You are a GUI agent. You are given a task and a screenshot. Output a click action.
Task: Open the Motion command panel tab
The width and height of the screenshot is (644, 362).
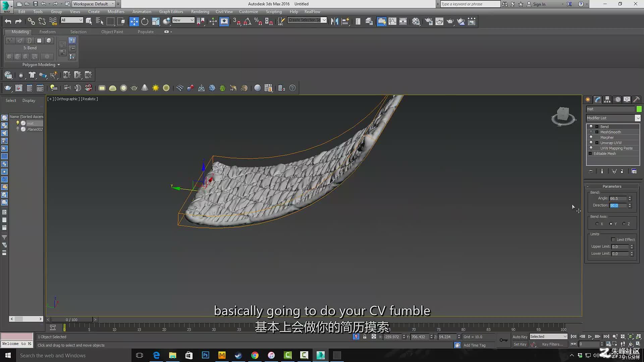[x=617, y=100]
